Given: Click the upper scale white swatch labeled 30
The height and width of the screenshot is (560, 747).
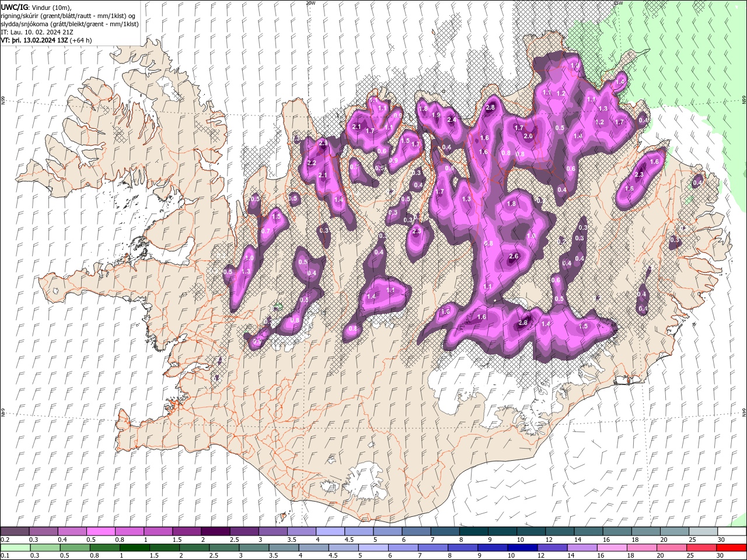Looking at the screenshot, I should pyautogui.click(x=732, y=531).
